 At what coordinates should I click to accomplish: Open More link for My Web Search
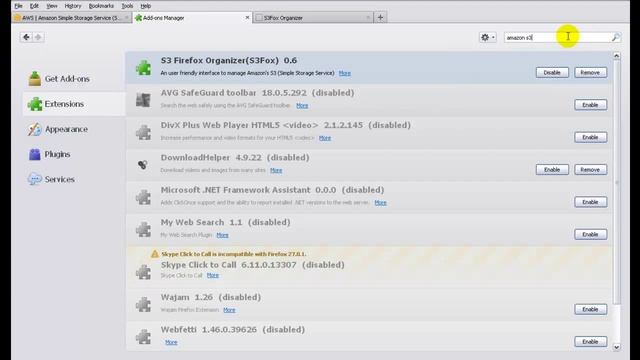222,235
